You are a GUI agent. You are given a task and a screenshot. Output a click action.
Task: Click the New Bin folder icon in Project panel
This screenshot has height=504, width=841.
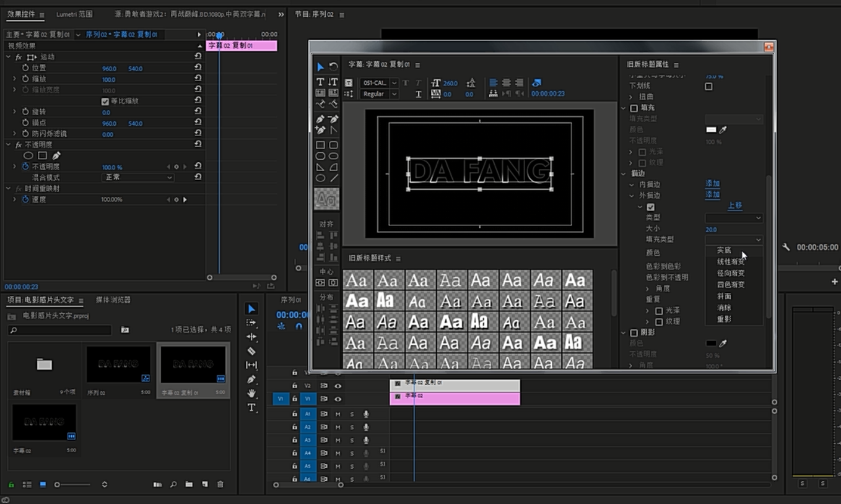tap(189, 484)
